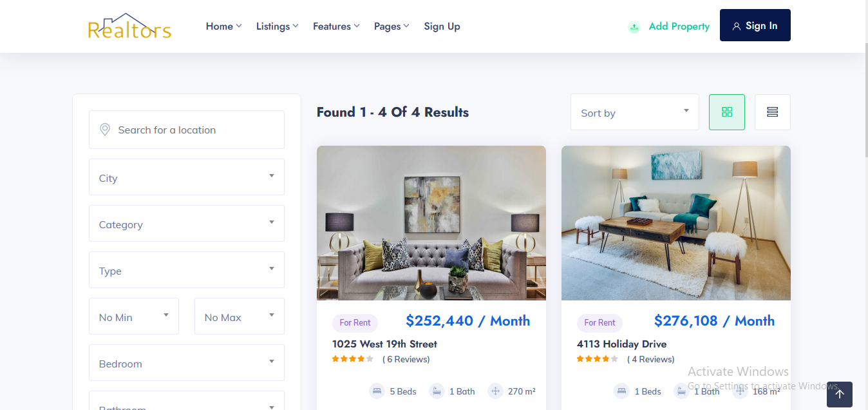Focus the Search for a location field
Screen dimensions: 868x410
click(187, 130)
